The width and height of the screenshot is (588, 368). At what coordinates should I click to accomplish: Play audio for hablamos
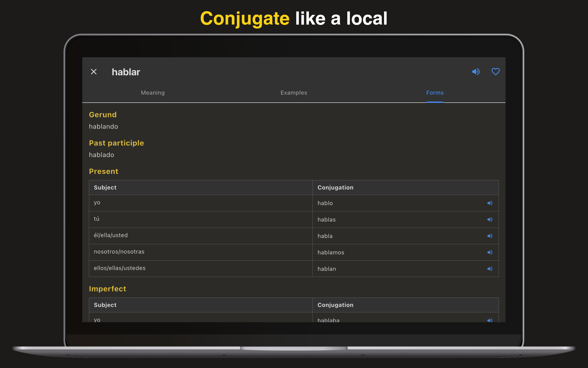[x=490, y=252]
